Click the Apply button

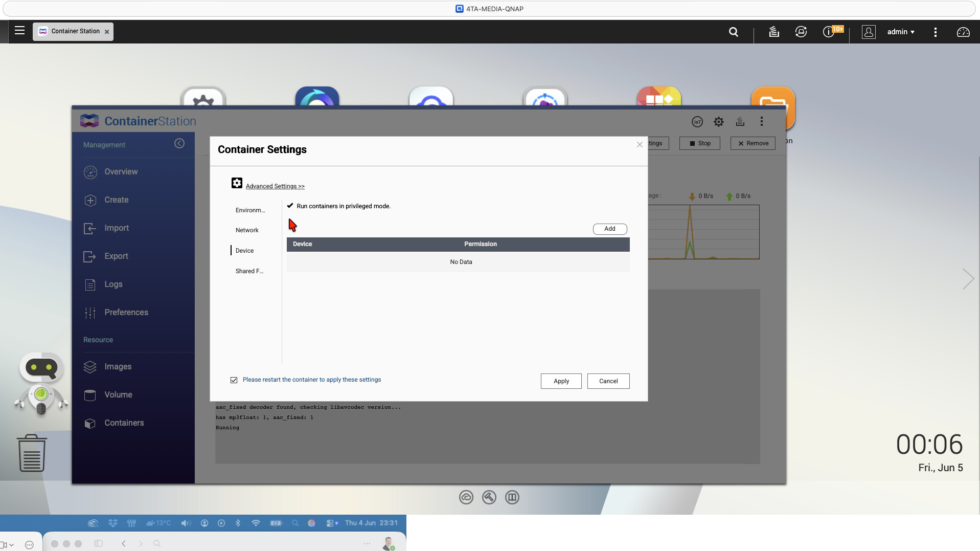click(x=561, y=381)
